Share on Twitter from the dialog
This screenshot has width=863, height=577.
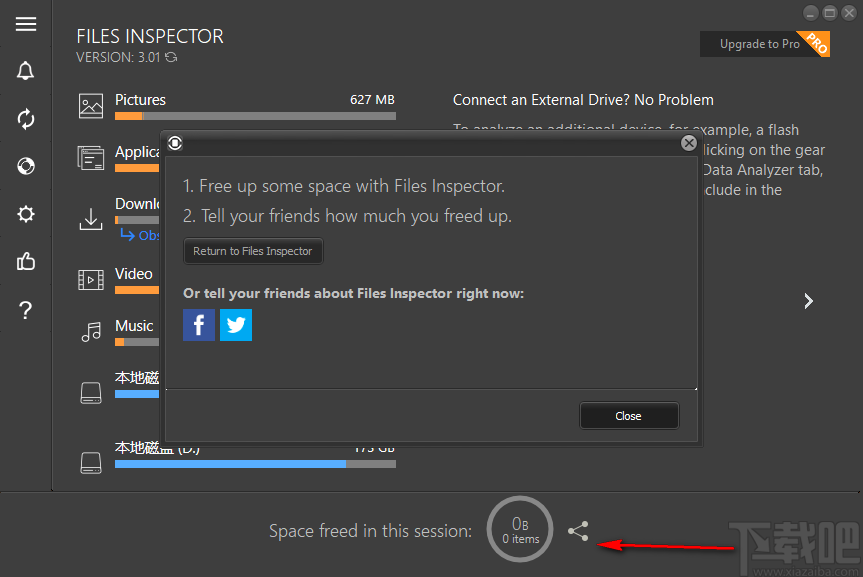[236, 325]
